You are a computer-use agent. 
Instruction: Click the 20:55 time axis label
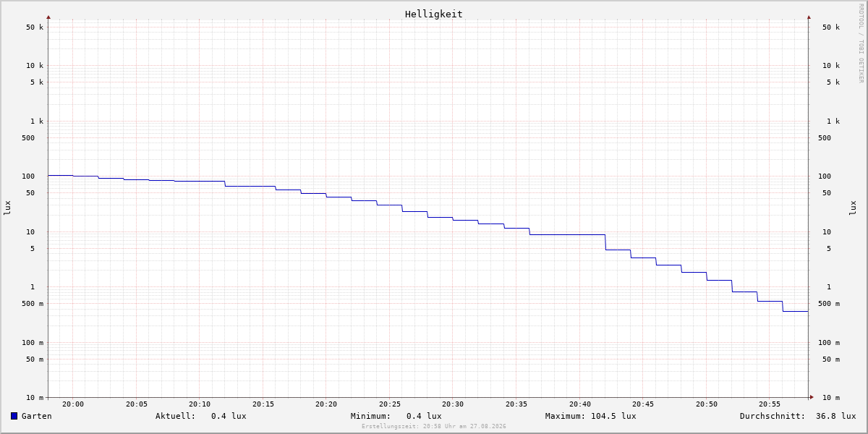[x=770, y=404]
